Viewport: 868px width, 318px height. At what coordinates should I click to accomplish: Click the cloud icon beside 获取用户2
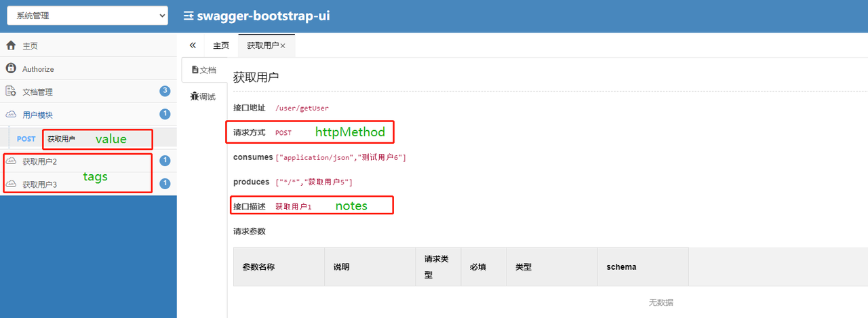tap(10, 161)
